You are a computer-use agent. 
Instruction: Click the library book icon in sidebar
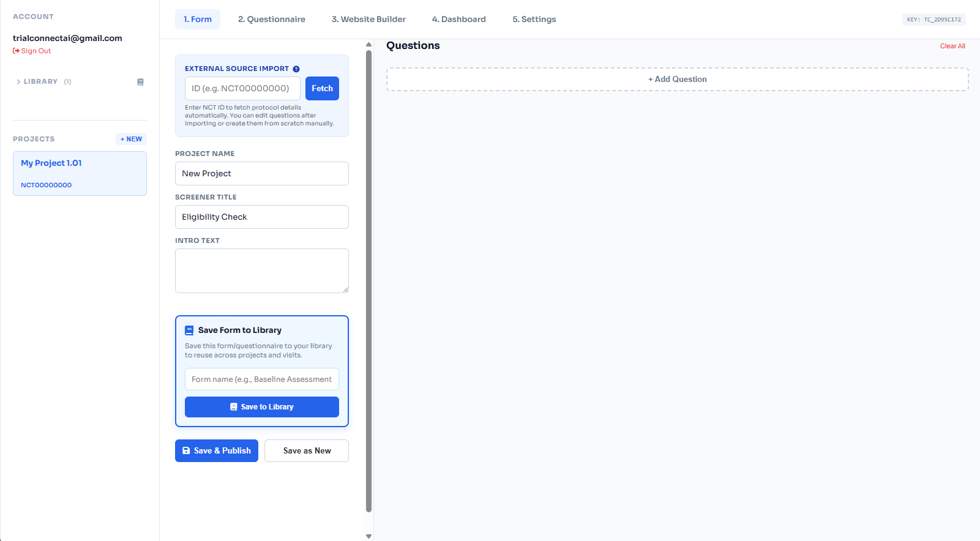pyautogui.click(x=140, y=82)
